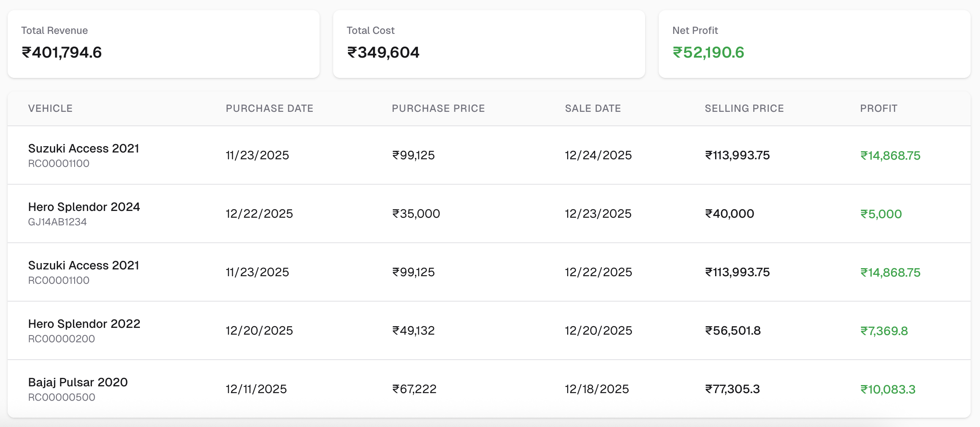The height and width of the screenshot is (427, 980).
Task: Click the VEHICLE column header
Action: click(50, 108)
